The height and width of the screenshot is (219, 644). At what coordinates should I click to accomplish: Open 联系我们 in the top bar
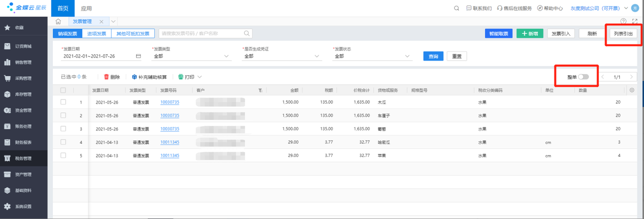point(479,8)
